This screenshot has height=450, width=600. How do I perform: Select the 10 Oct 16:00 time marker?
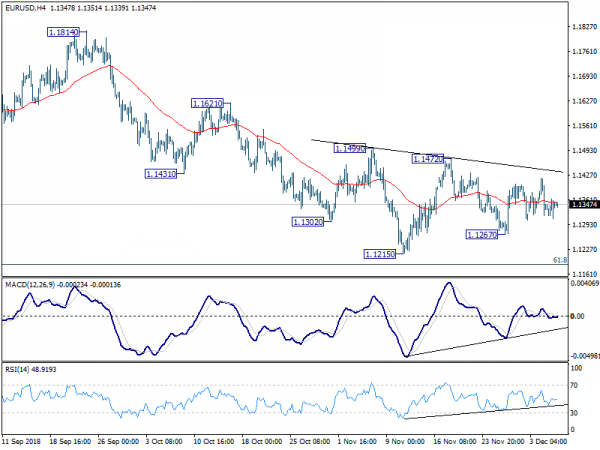coord(213,441)
